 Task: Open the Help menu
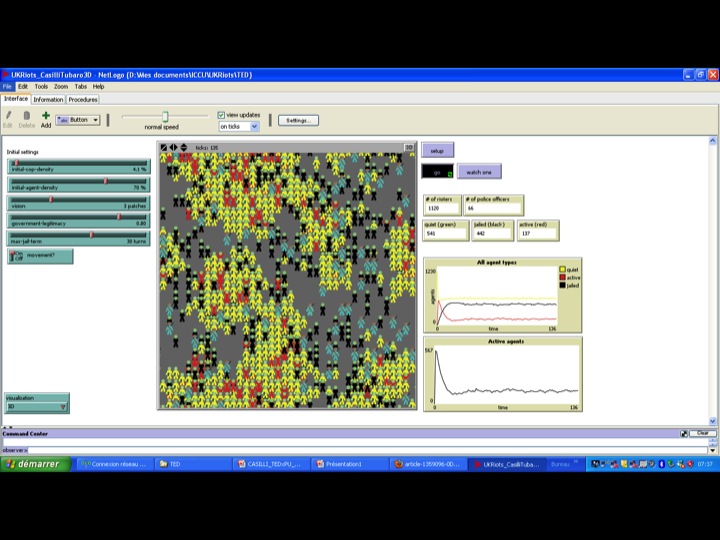98,86
